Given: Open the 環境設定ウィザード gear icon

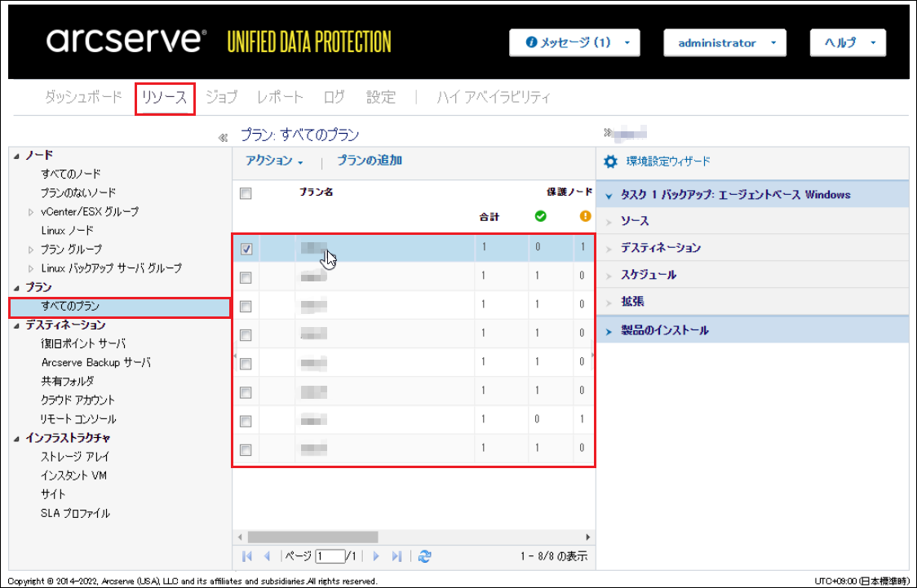Looking at the screenshot, I should tap(610, 162).
